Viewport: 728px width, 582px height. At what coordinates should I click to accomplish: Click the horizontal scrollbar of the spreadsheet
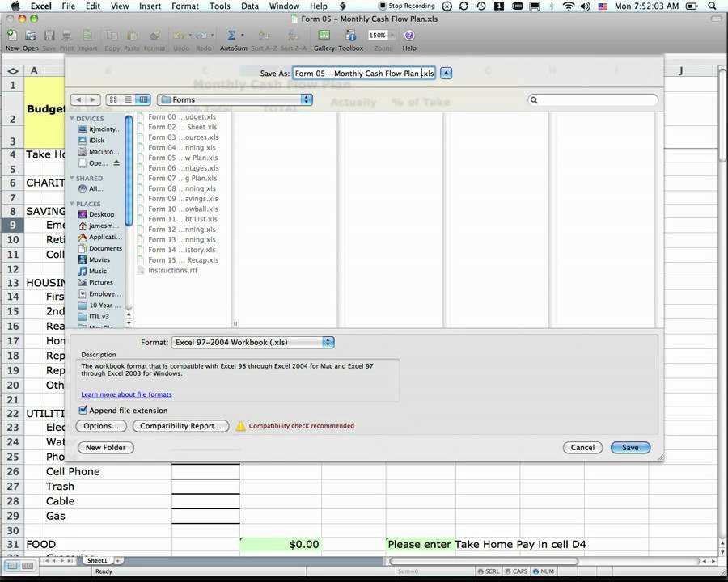(485, 561)
